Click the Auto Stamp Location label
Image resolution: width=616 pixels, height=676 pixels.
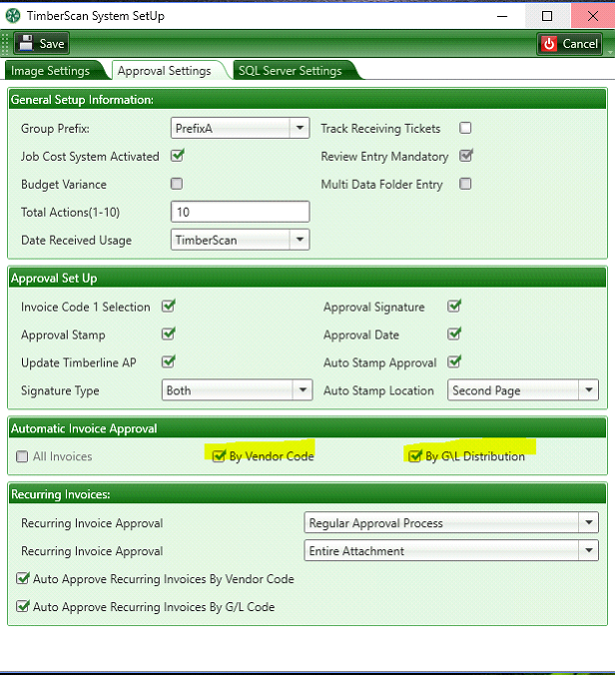[378, 390]
